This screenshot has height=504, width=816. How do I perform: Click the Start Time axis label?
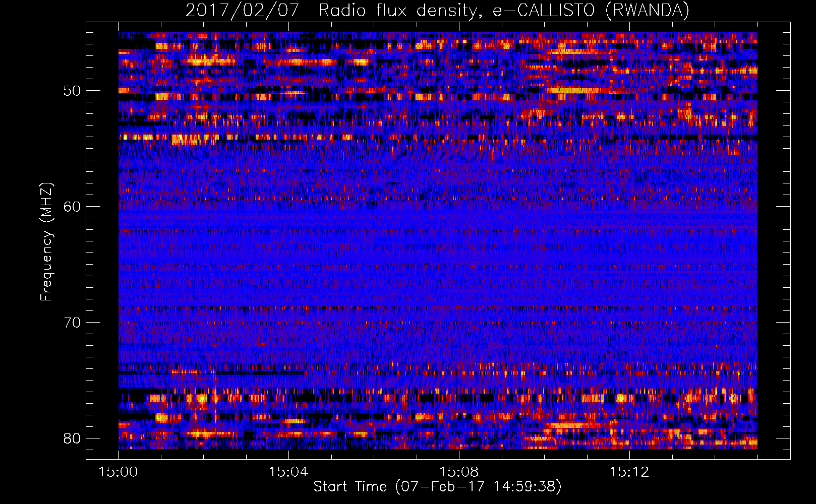coord(437,487)
